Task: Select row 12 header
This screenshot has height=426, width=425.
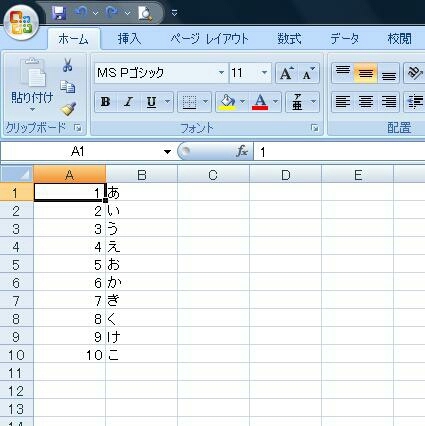Action: tap(16, 390)
